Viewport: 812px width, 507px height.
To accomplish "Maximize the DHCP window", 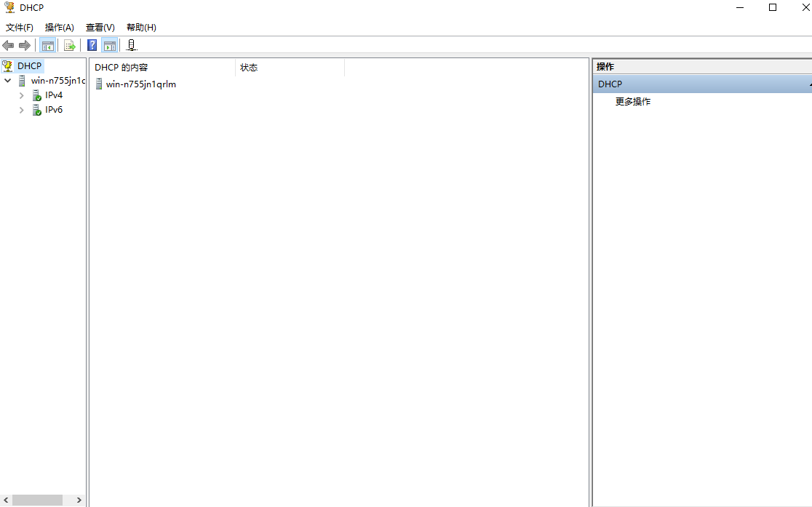I will pos(773,7).
